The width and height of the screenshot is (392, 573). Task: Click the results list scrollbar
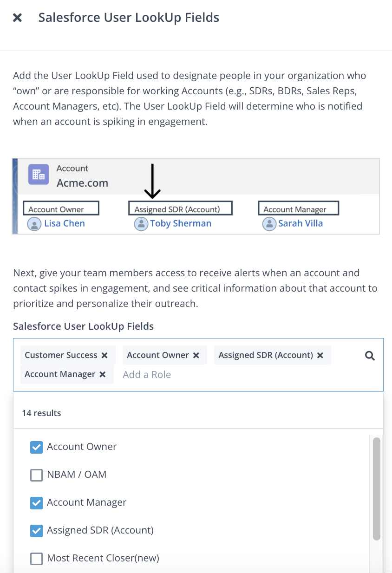pos(377,488)
